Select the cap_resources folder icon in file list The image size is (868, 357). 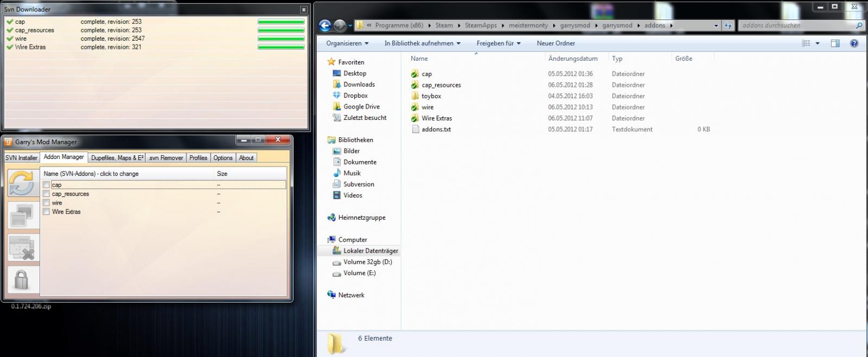(x=415, y=85)
